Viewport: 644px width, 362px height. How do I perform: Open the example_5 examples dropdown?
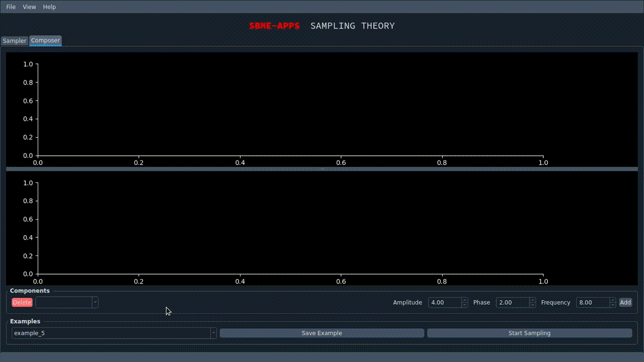114,333
